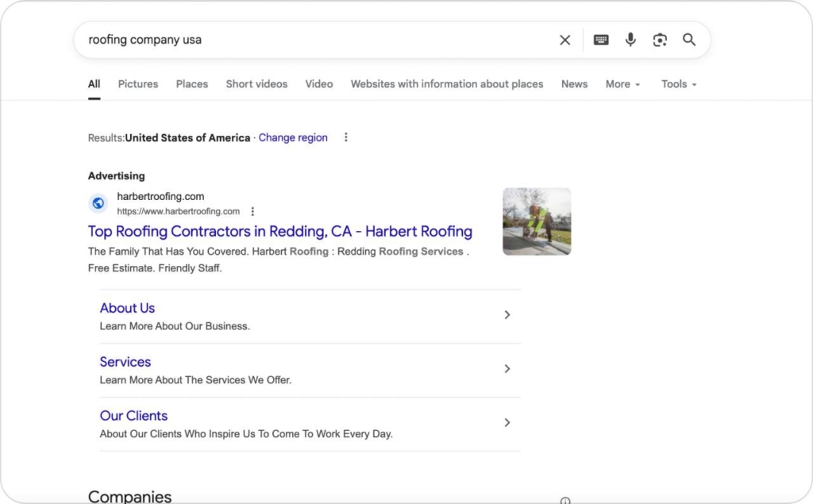Viewport: 813px width, 504px height.
Task: Open Google Lens camera search
Action: pyautogui.click(x=660, y=39)
